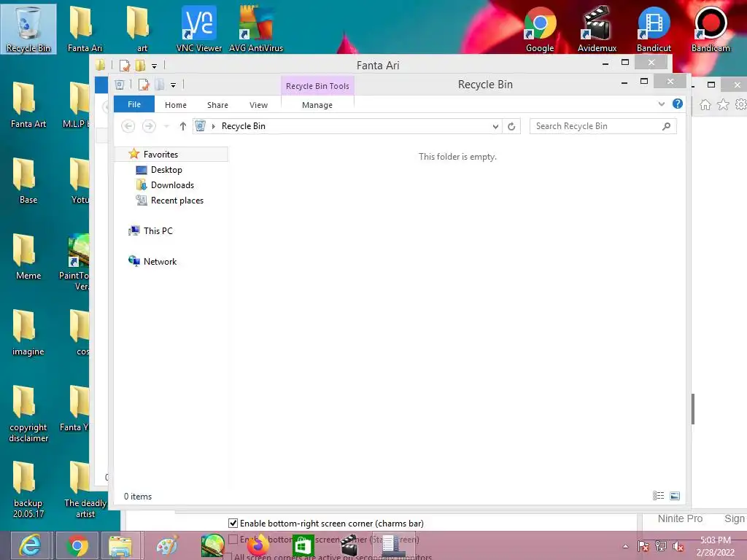
Task: Click the Ninite Pro link in the background browser
Action: click(680, 518)
